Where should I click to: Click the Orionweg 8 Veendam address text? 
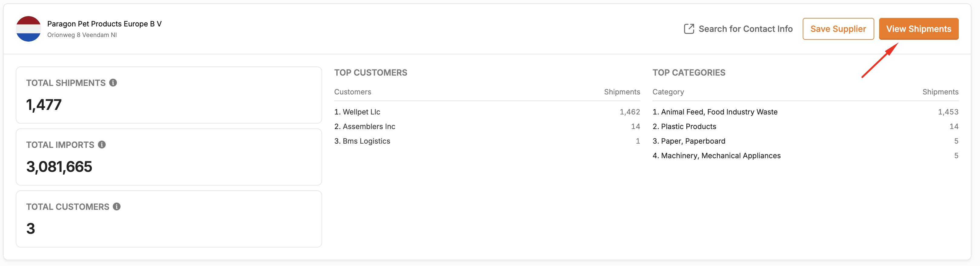coord(82,35)
